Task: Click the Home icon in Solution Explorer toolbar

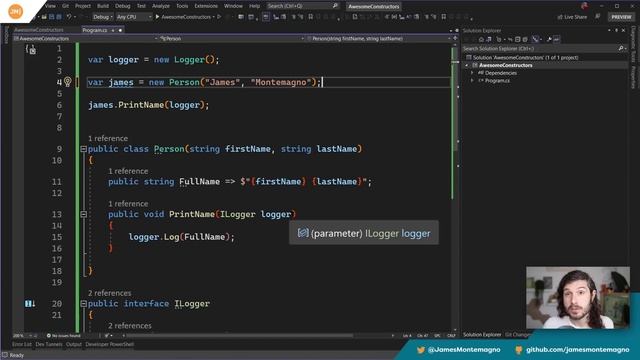Action: [481, 40]
